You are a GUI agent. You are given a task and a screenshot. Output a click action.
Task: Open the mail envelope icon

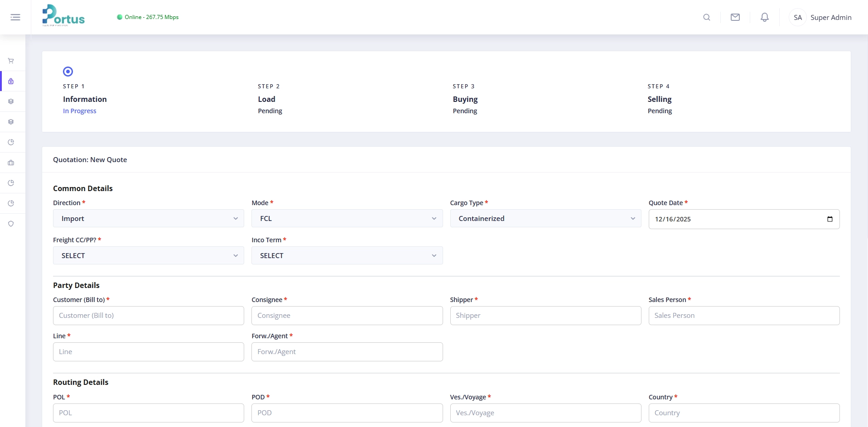pos(735,17)
